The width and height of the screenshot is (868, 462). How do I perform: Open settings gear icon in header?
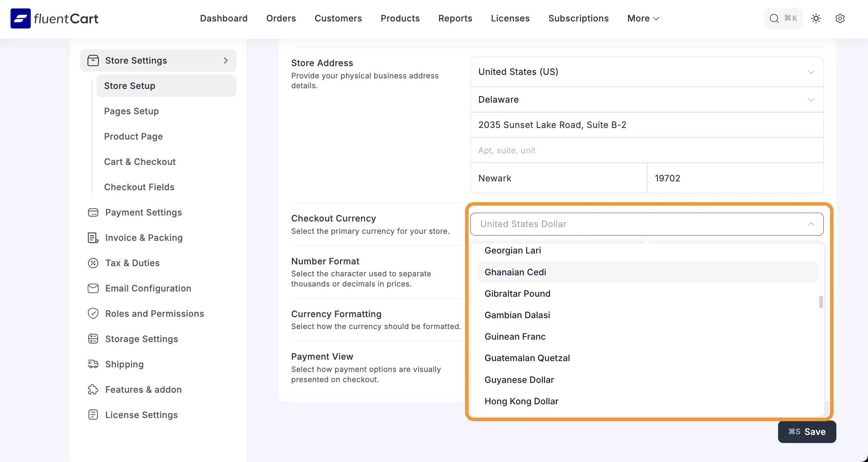click(x=840, y=18)
